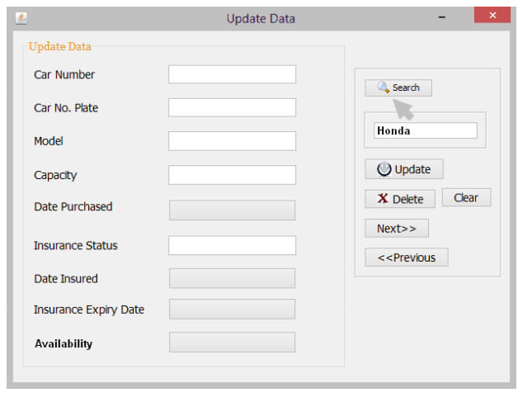Go back with <<Previous button
Image resolution: width=532 pixels, height=402 pixels.
click(x=407, y=258)
